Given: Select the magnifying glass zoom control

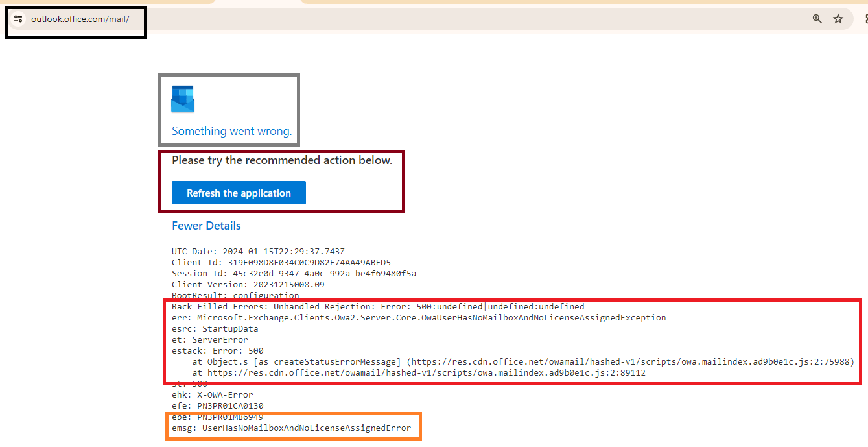Looking at the screenshot, I should [817, 19].
